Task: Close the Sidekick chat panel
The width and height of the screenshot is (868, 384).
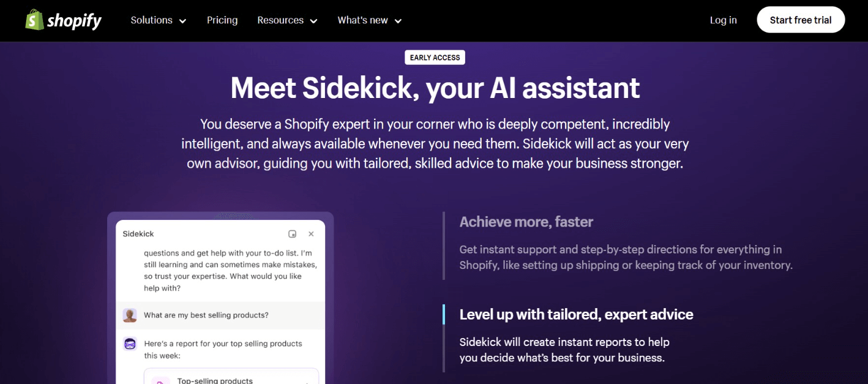Action: click(311, 234)
